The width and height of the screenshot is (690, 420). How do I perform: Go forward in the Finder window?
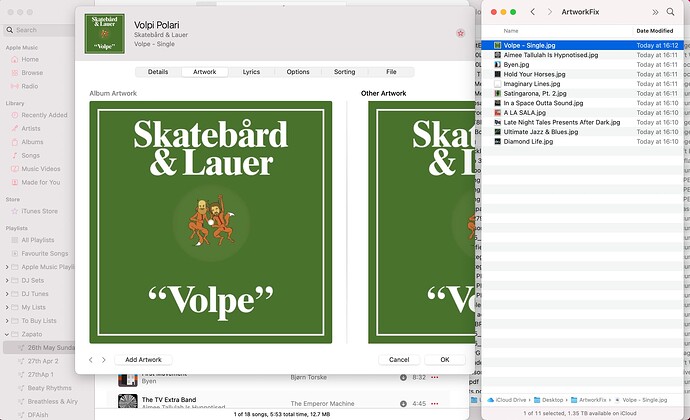(x=550, y=12)
